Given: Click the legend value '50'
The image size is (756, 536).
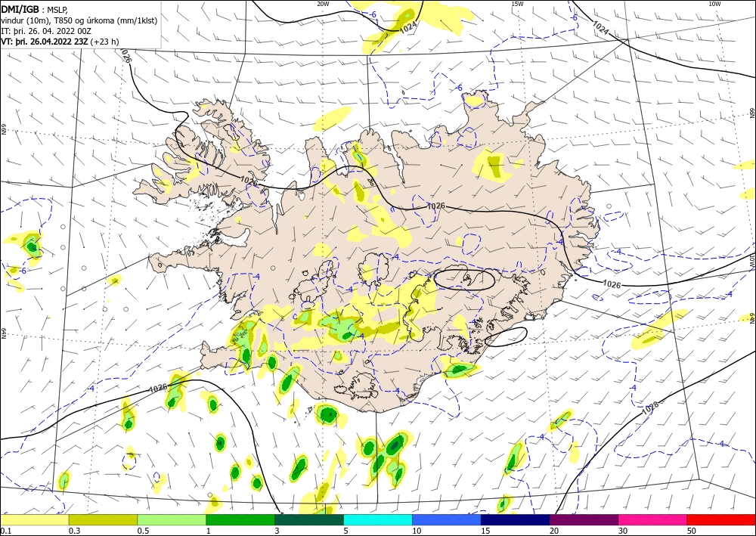Looking at the screenshot, I should click(x=692, y=531).
